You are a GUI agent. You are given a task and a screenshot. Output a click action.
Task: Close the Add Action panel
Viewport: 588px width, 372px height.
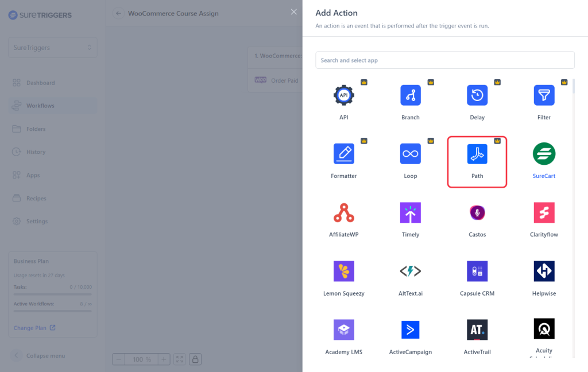(294, 12)
